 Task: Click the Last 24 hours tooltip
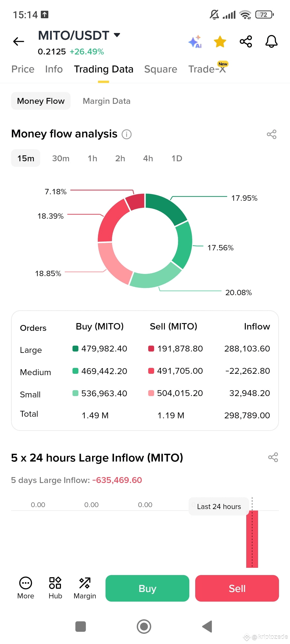(x=219, y=506)
